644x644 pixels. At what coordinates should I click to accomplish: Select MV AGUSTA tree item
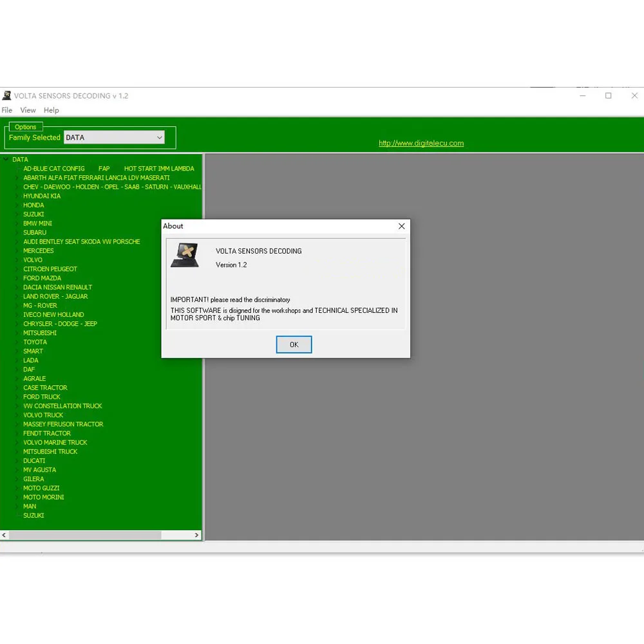pos(39,470)
